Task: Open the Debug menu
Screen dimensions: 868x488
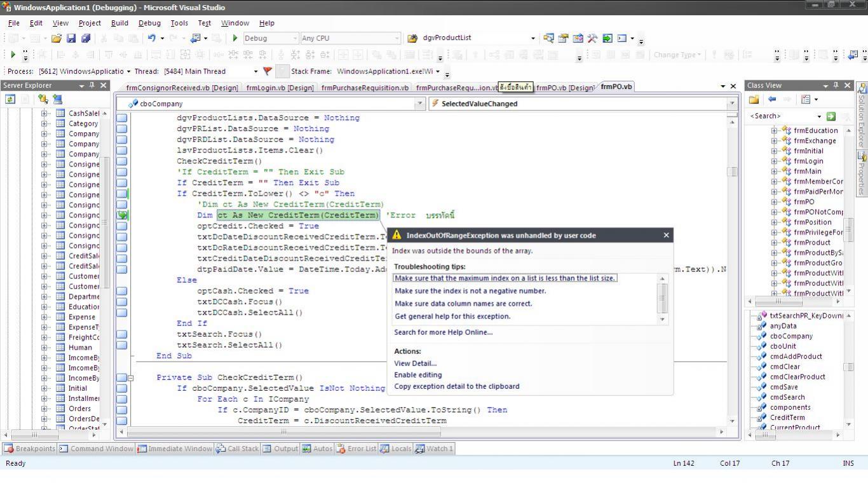Action: point(149,23)
